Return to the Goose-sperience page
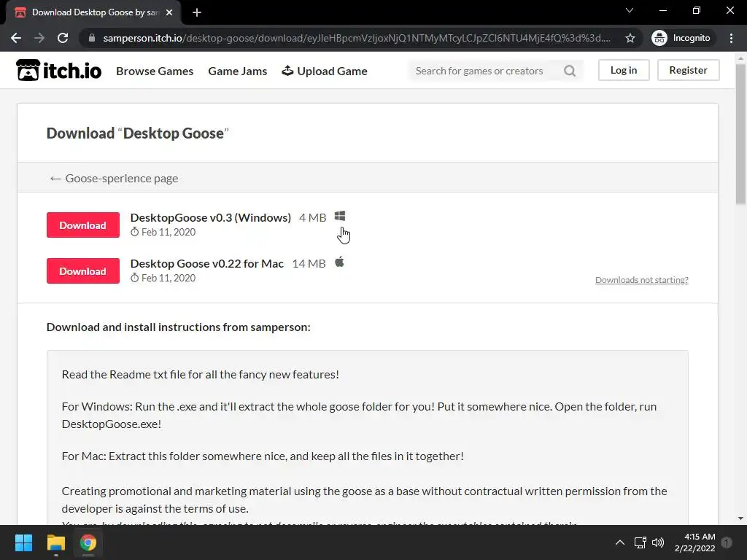This screenshot has height=560, width=747. click(x=115, y=178)
